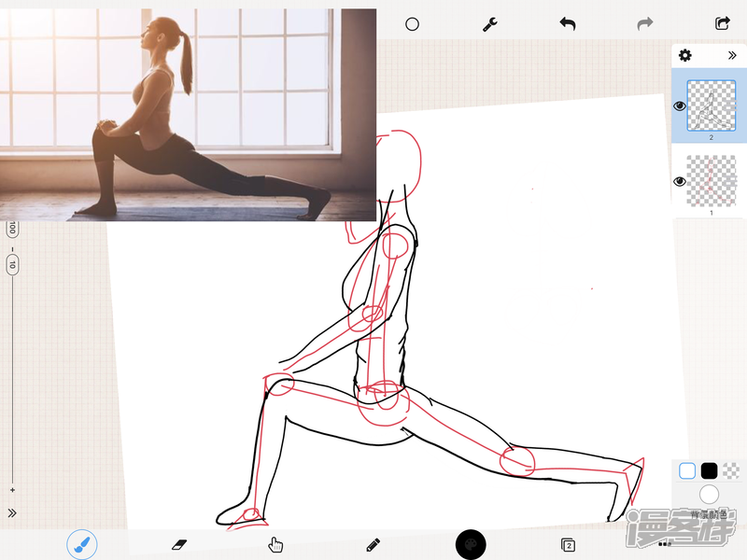Click the greyed-out redo arrow
This screenshot has height=560, width=747.
pyautogui.click(x=644, y=24)
